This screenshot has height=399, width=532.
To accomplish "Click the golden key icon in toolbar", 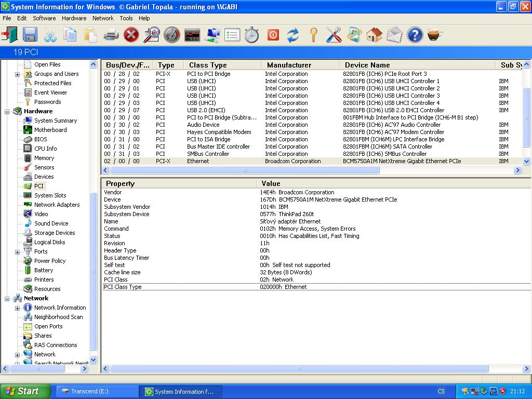I will (x=313, y=35).
